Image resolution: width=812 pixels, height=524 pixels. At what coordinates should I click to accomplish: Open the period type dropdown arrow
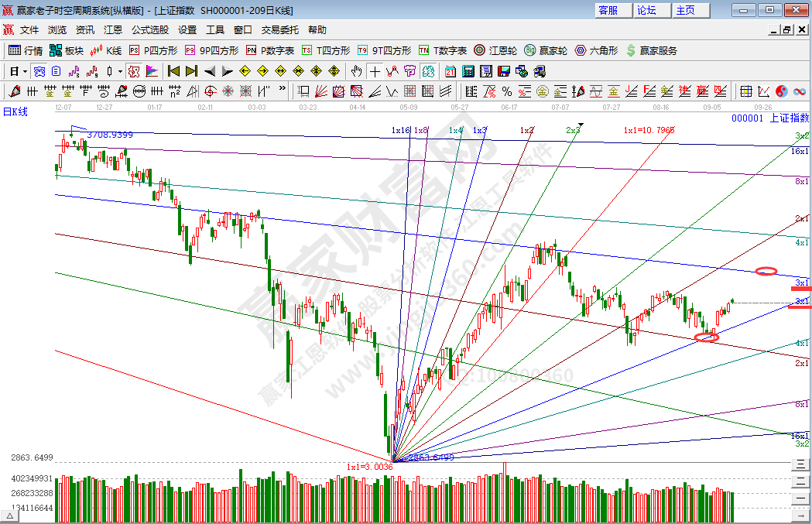point(25,71)
